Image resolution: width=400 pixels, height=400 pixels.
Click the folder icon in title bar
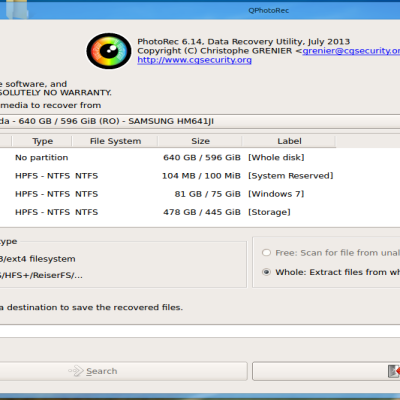click(17, 9)
